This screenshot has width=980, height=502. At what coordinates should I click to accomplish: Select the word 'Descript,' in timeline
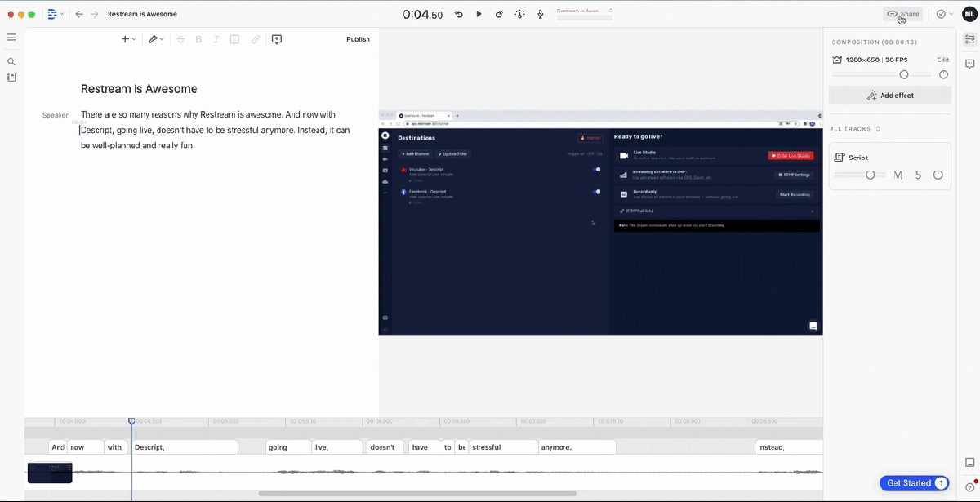[185, 447]
